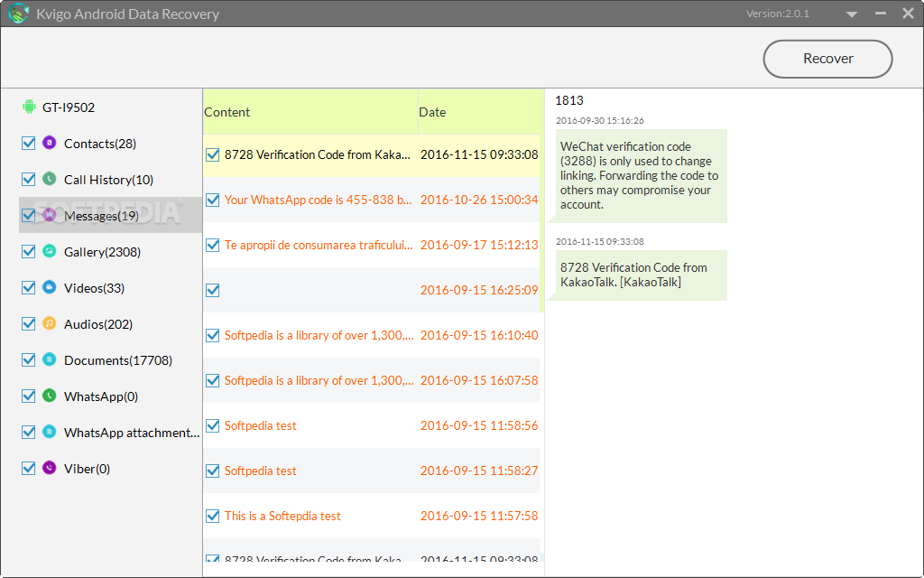Toggle checkbox for 11:58:27 Softpedia test
924x578 pixels.
213,471
